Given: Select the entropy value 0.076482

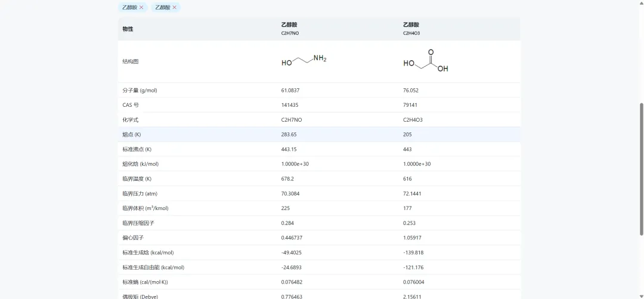Looking at the screenshot, I should (292, 282).
